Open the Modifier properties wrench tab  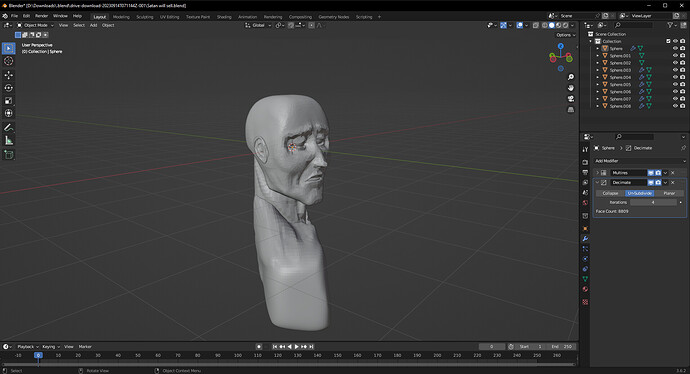click(585, 238)
